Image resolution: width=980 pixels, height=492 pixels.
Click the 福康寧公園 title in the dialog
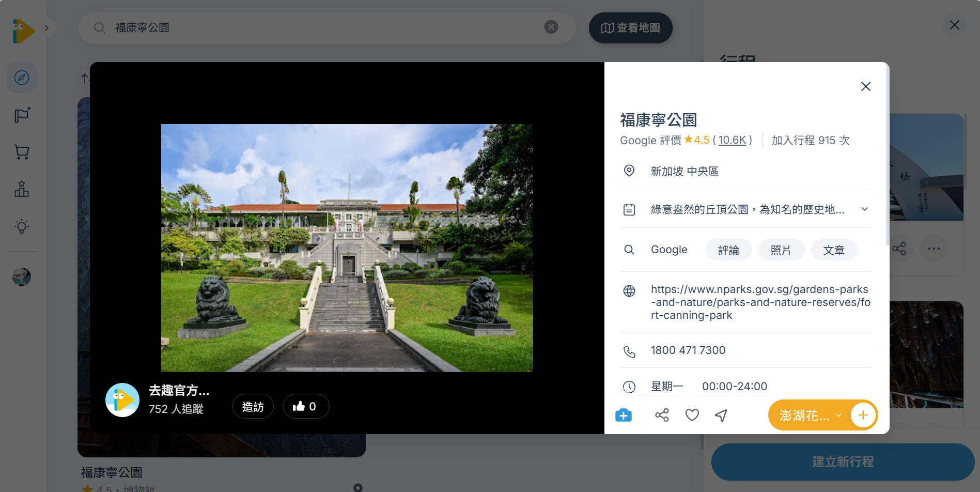coord(658,120)
